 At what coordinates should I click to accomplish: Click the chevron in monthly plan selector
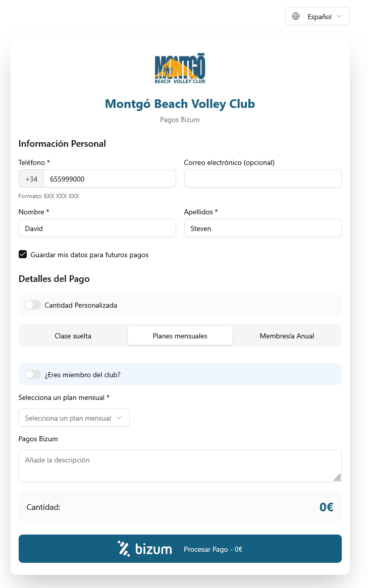point(119,418)
